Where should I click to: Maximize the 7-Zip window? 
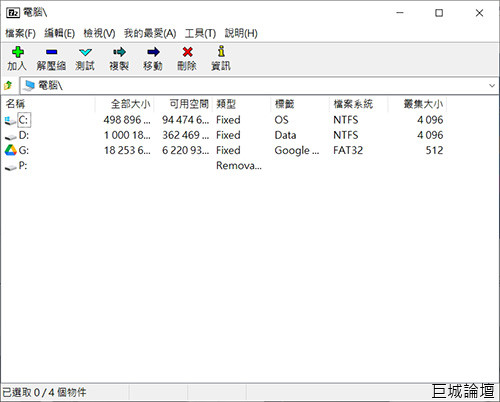439,13
